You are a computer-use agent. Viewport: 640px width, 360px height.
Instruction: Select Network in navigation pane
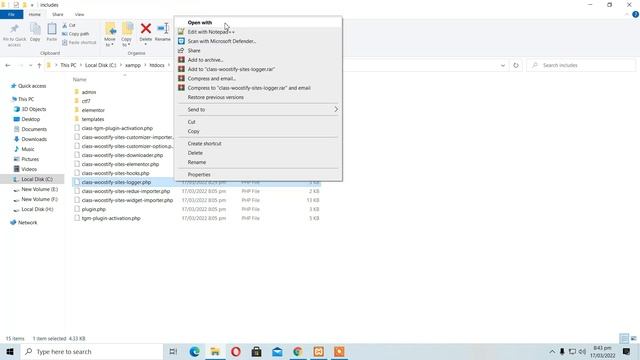pos(27,222)
